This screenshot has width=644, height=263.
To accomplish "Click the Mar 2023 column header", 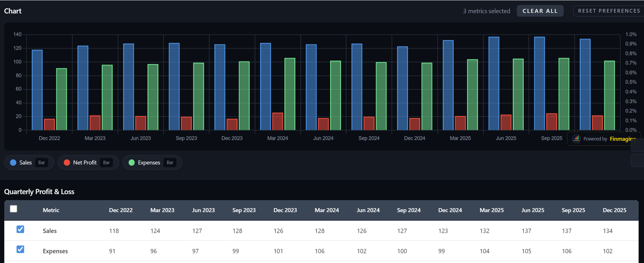I will pyautogui.click(x=162, y=210).
